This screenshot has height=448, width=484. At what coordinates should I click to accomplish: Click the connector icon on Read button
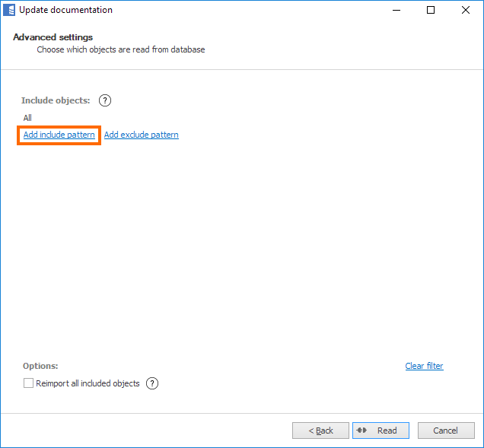(x=362, y=431)
